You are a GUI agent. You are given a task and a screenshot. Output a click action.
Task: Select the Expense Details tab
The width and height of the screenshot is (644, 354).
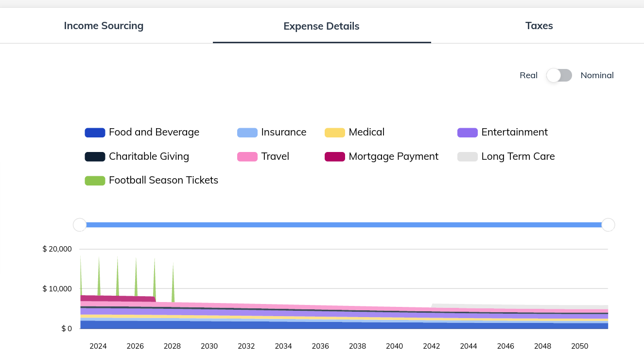tap(321, 26)
